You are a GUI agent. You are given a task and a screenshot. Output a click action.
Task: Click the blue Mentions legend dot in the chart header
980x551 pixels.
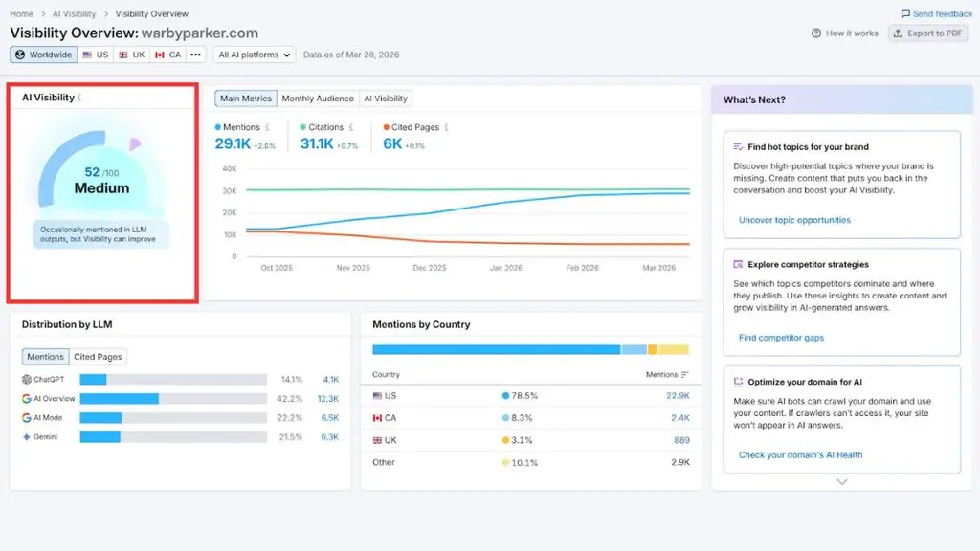coord(218,127)
